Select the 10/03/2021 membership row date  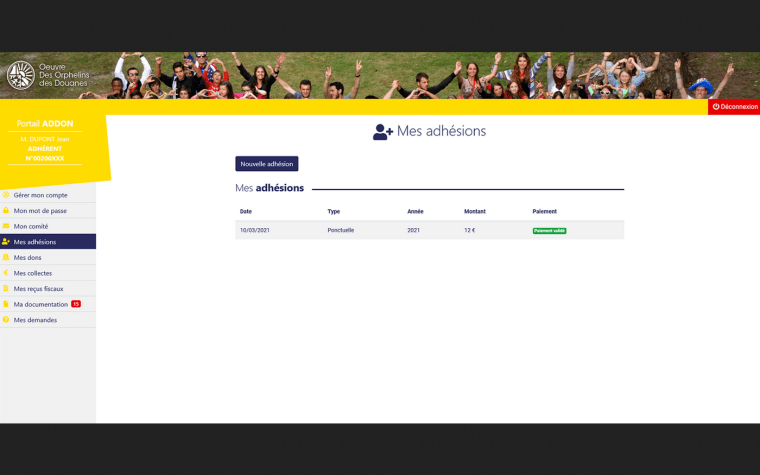tap(253, 230)
